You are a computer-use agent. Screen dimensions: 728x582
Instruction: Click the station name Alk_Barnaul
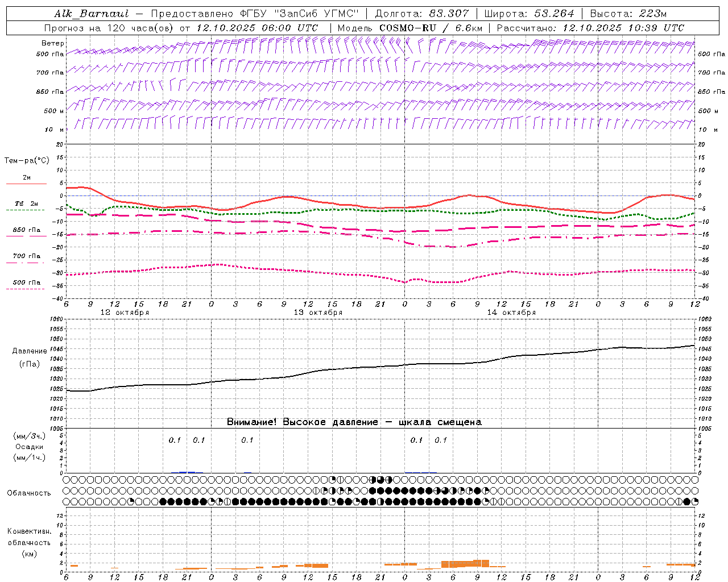click(92, 14)
